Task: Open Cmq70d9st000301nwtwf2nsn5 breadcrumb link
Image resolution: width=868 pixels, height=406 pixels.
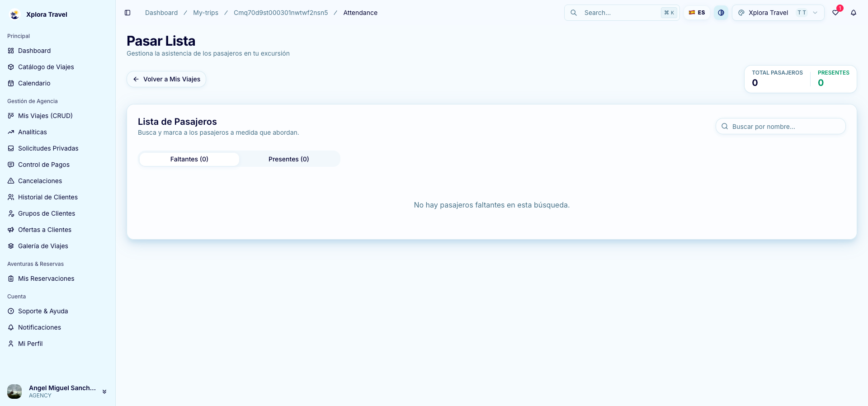Action: pyautogui.click(x=281, y=13)
